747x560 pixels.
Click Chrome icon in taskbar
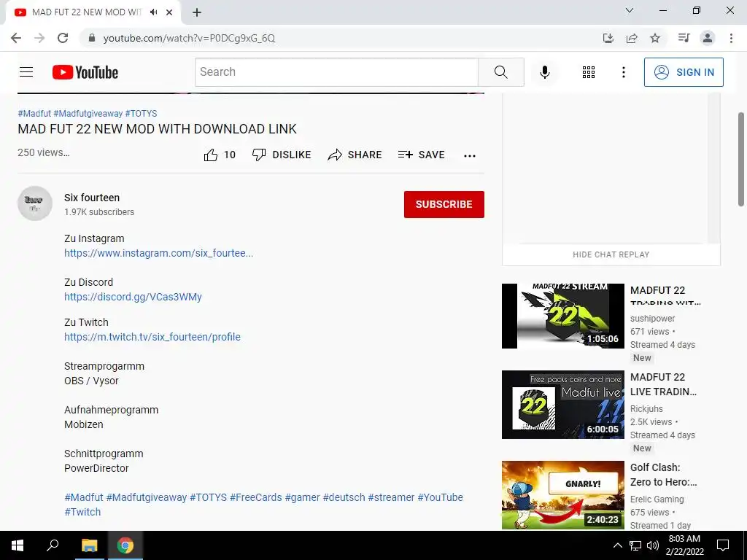coord(125,545)
